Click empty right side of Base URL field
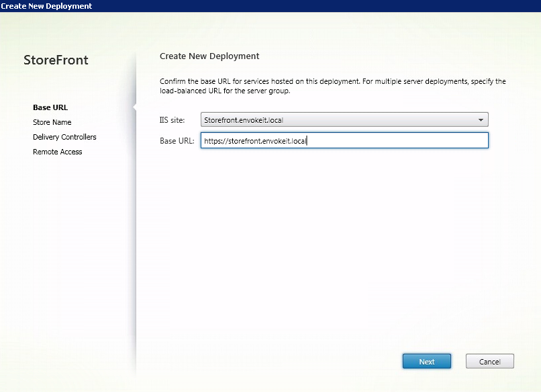Screen dimensions: 541x392 pos(416,140)
